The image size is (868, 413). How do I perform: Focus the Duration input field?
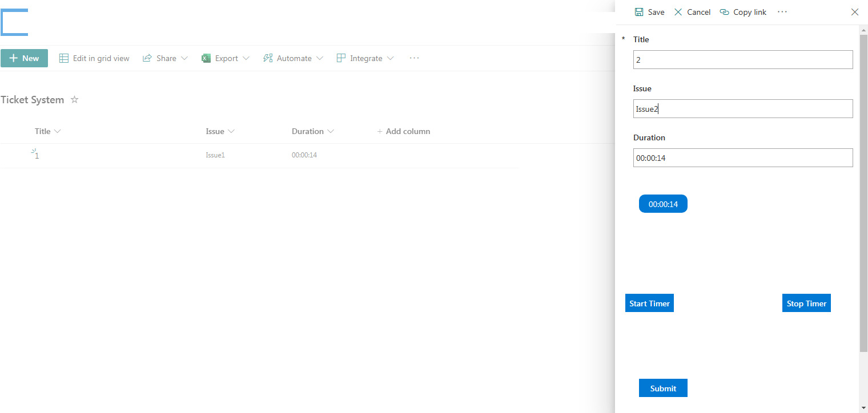[x=743, y=158]
